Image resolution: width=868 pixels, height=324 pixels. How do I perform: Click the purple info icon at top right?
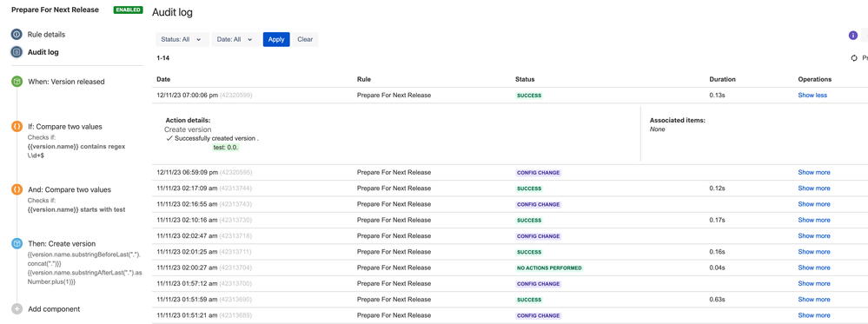pos(853,36)
